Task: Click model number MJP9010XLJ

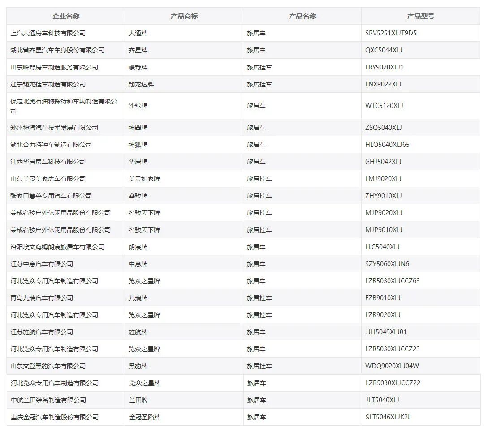Action: point(384,229)
